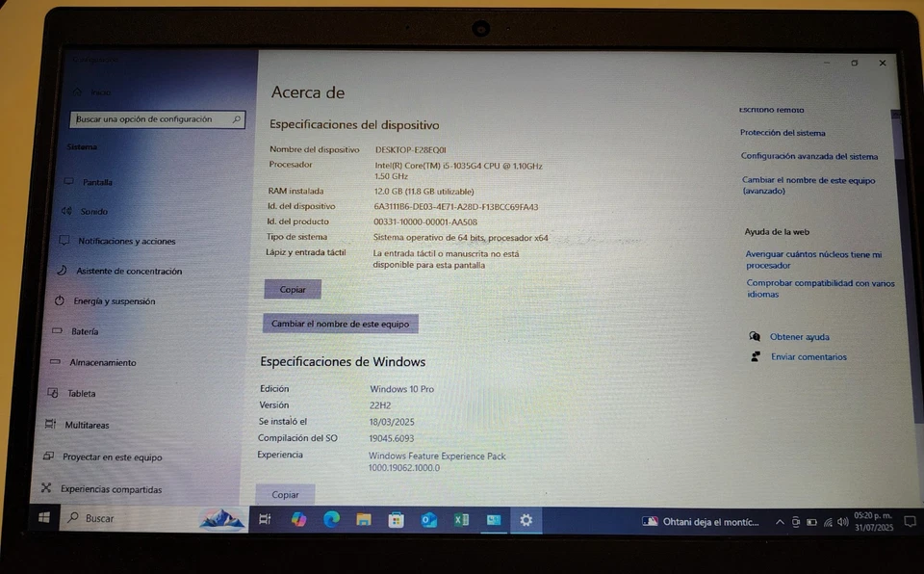
Task: Click the taskbar Buscar search box
Action: click(153, 518)
